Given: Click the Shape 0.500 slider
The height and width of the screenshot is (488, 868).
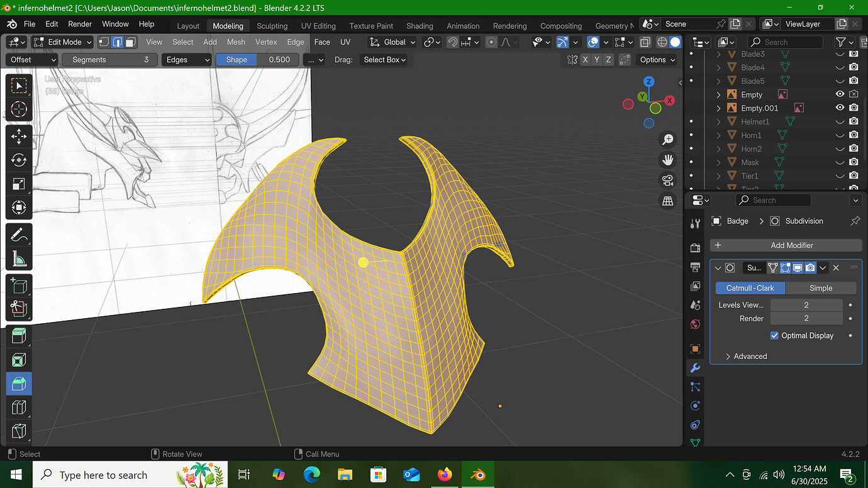Looking at the screenshot, I should tap(257, 60).
